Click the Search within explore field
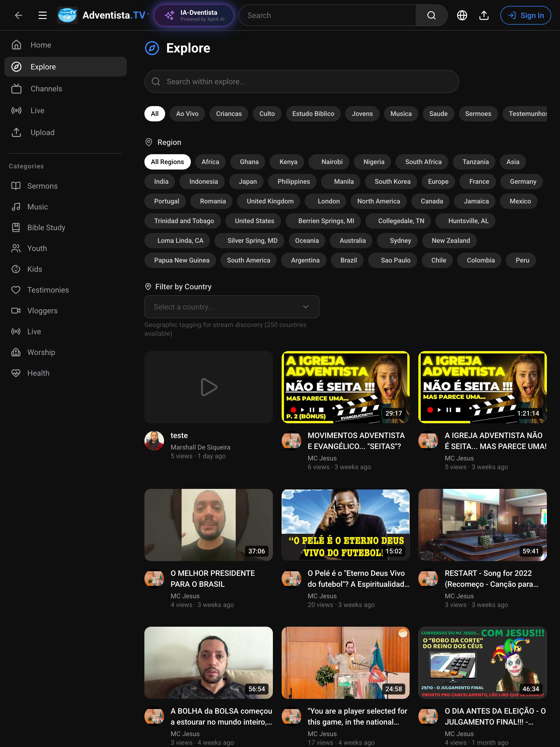Viewport: 560px width, 747px height. tap(302, 82)
